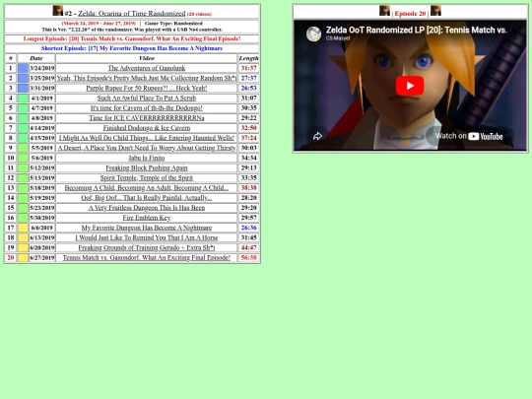Image resolution: width=532 pixels, height=399 pixels.
Task: Click the Link icon next to #2 heading
Action: (58, 11)
